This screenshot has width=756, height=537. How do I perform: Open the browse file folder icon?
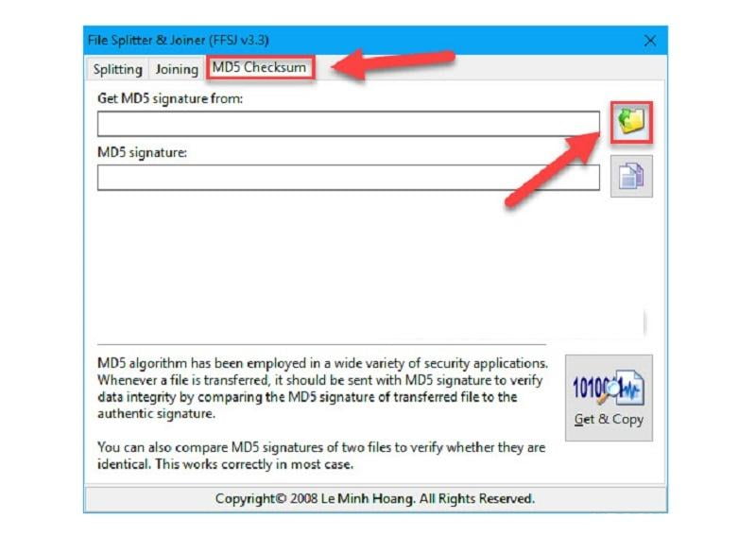[631, 122]
